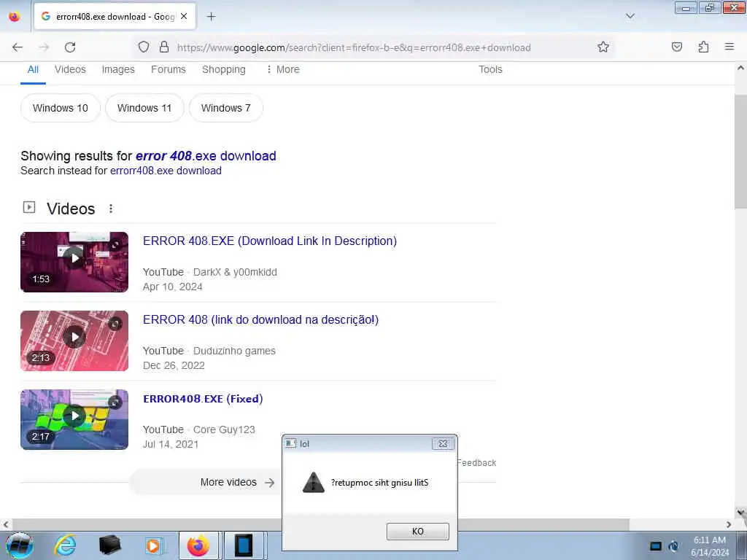The image size is (747, 560).
Task: Click the forward arrow button
Action: (44, 47)
